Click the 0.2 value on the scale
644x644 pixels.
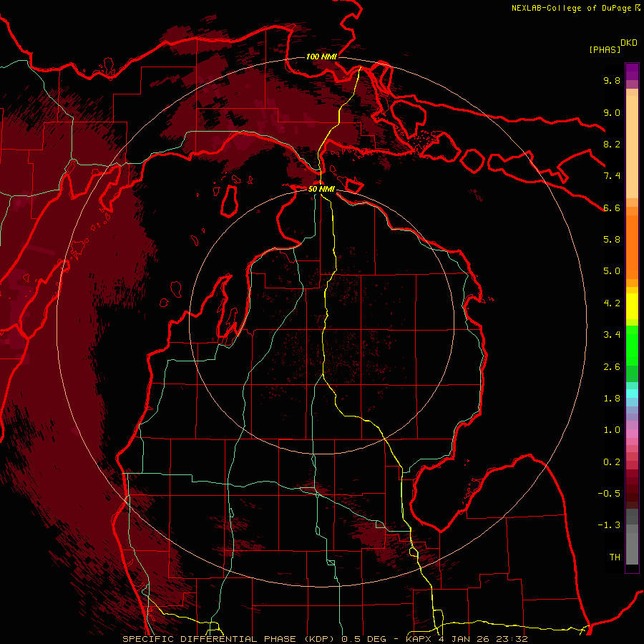[x=612, y=462]
